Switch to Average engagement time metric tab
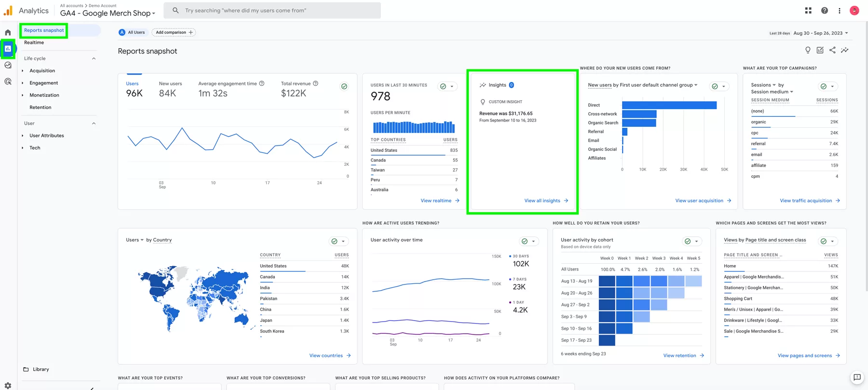The width and height of the screenshot is (868, 390). (231, 89)
